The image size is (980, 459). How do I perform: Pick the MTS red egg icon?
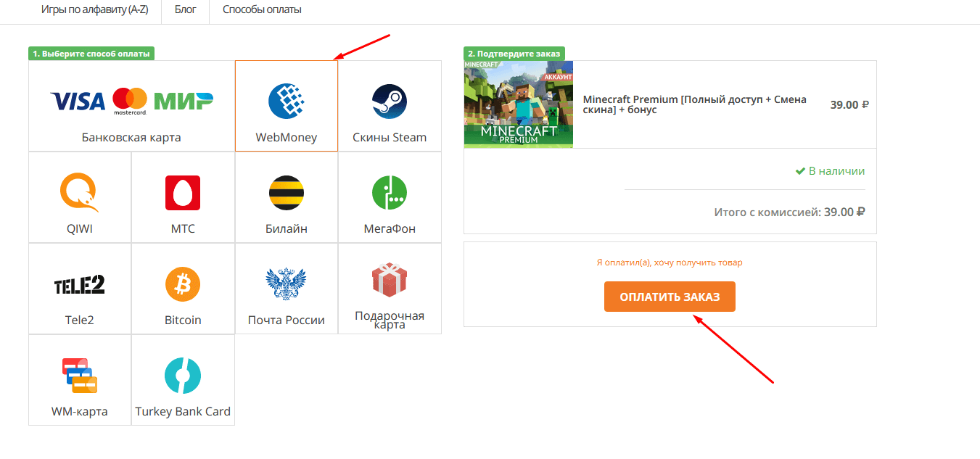click(183, 193)
